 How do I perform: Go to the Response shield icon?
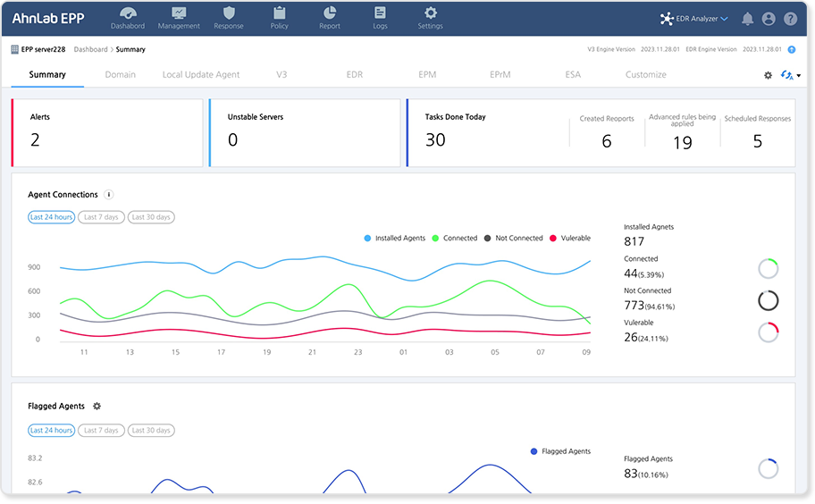(x=229, y=13)
